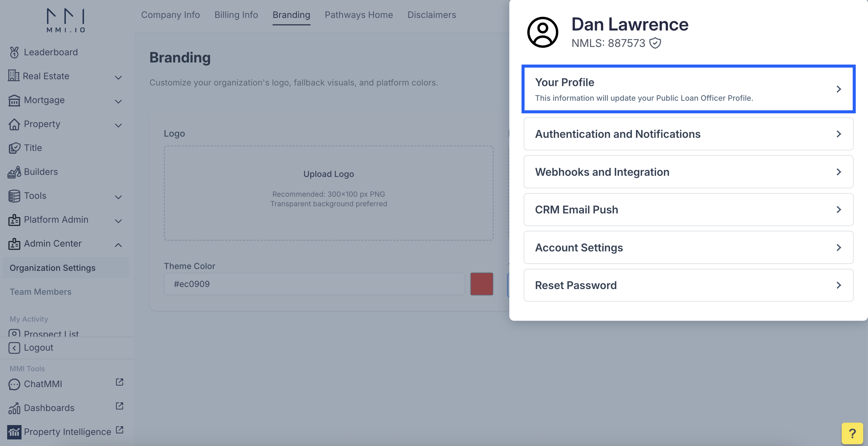Click the Builders excavator icon
868x446 pixels.
pos(14,172)
